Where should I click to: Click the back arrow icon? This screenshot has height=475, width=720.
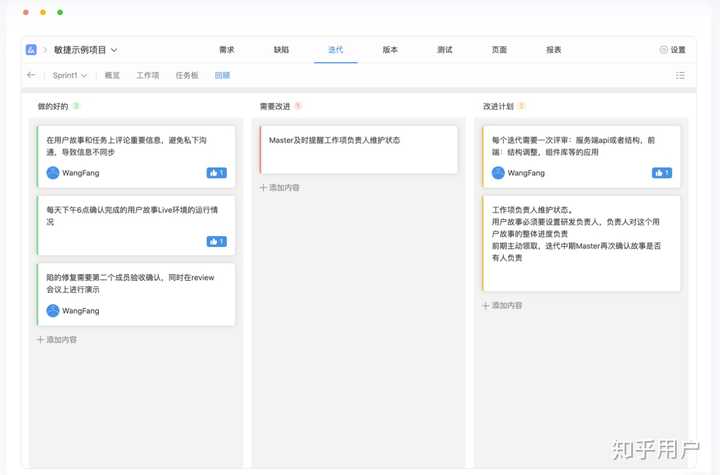31,75
